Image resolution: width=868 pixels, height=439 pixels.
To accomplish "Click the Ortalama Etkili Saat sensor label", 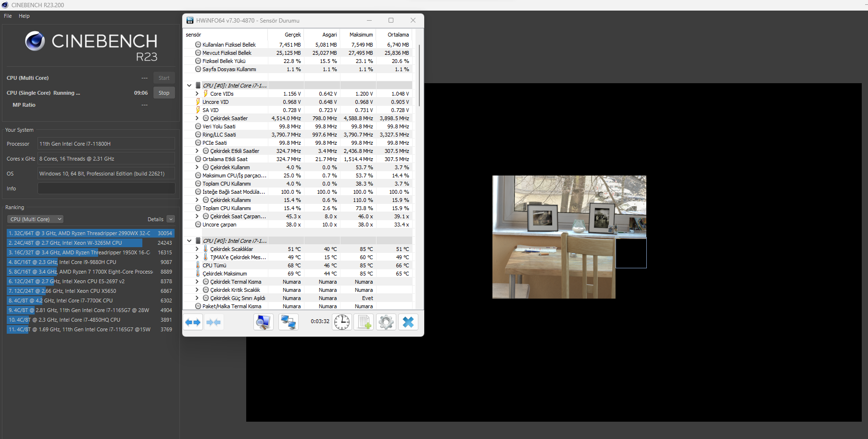I will pos(225,159).
